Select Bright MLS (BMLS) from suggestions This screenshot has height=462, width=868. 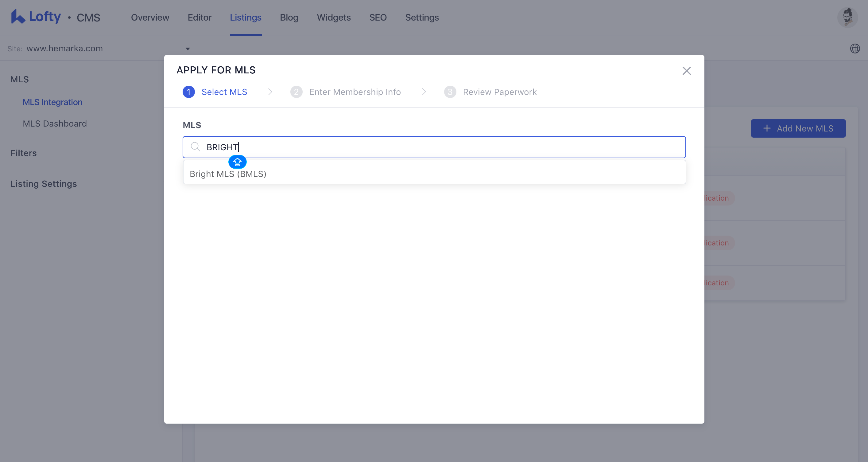pos(434,174)
